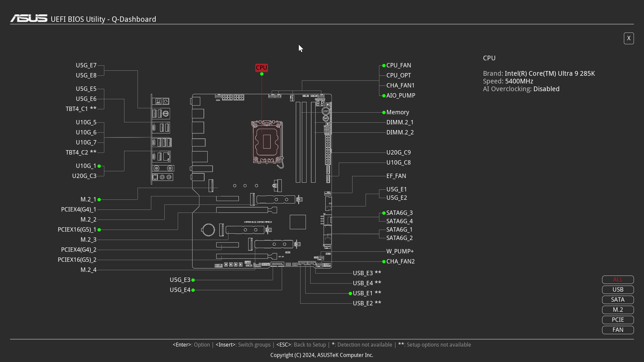Click the CPU socket on motherboard diagram

267,142
